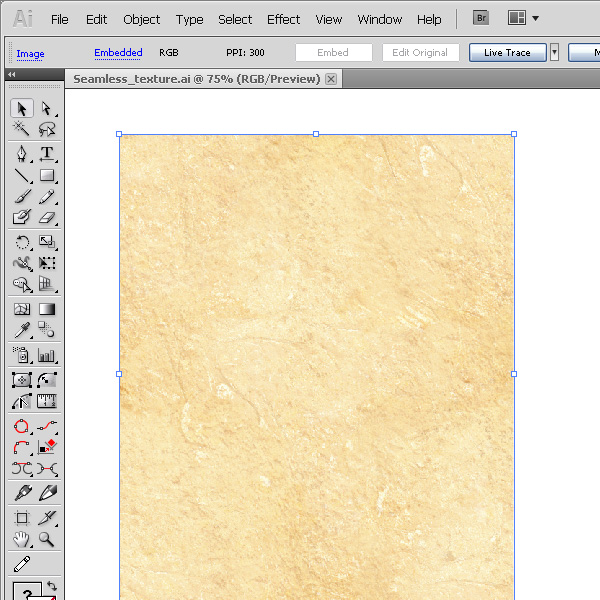Select the Direct Selection tool
The image size is (600, 600).
[x=46, y=108]
